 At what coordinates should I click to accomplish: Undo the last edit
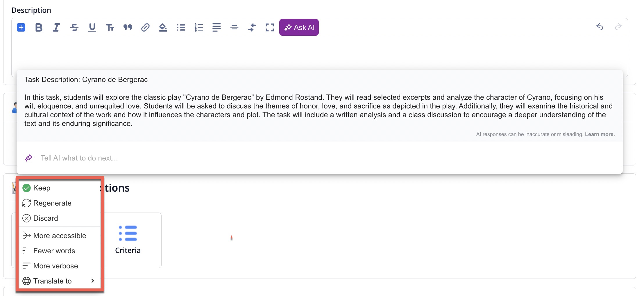pos(600,27)
